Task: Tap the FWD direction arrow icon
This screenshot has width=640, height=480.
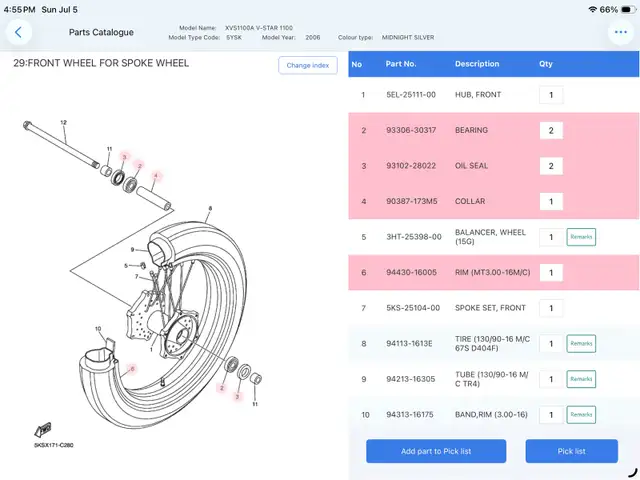Action: tap(43, 430)
